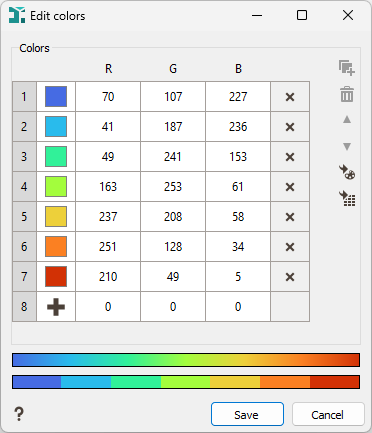Remove the dark red row 7
This screenshot has width=372, height=433.
point(290,277)
